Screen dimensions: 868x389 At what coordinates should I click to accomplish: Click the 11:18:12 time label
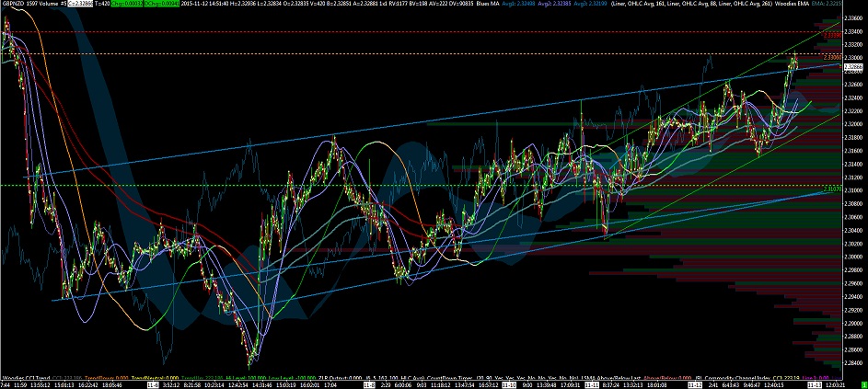click(441, 384)
